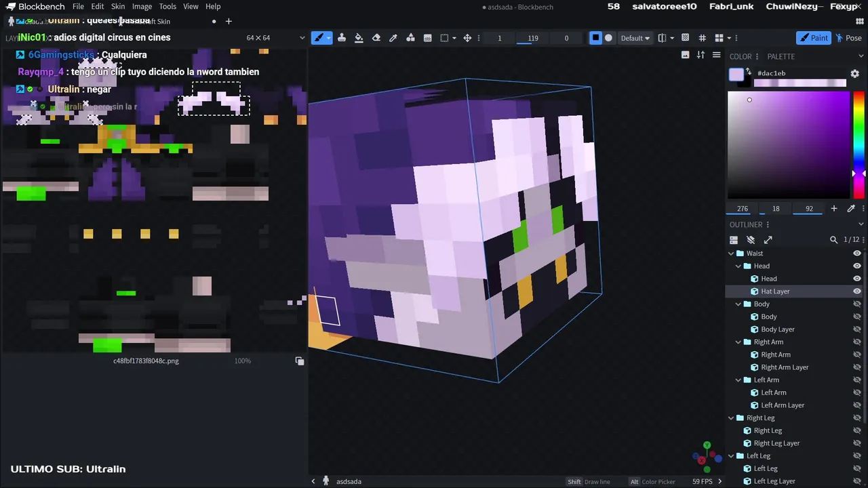Select the Color Picker eyedropper tool
The height and width of the screenshot is (488, 868).
tap(393, 38)
